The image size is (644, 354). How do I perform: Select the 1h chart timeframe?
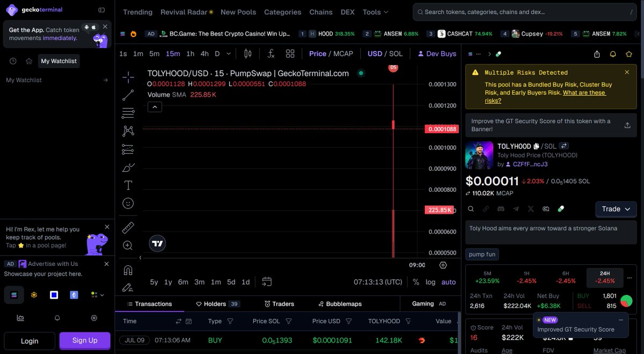click(190, 54)
